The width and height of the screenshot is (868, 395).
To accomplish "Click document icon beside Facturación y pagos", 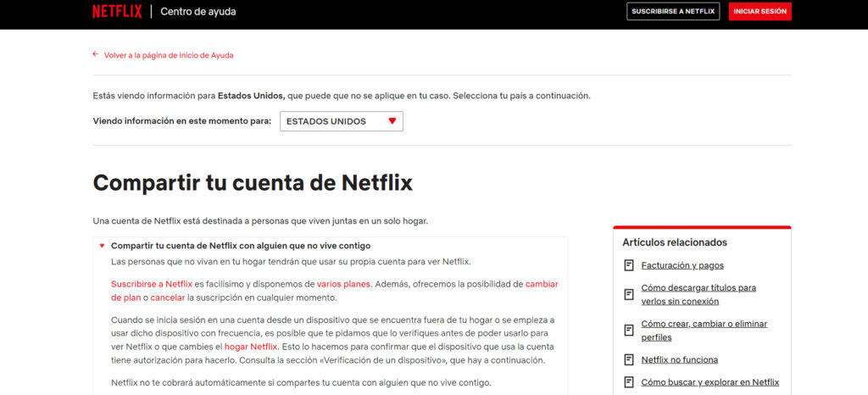I will (629, 265).
